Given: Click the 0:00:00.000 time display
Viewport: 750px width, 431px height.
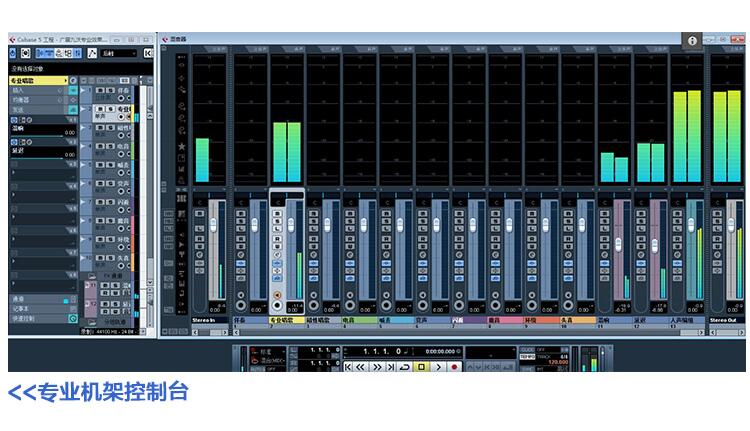Looking at the screenshot, I should [440, 351].
